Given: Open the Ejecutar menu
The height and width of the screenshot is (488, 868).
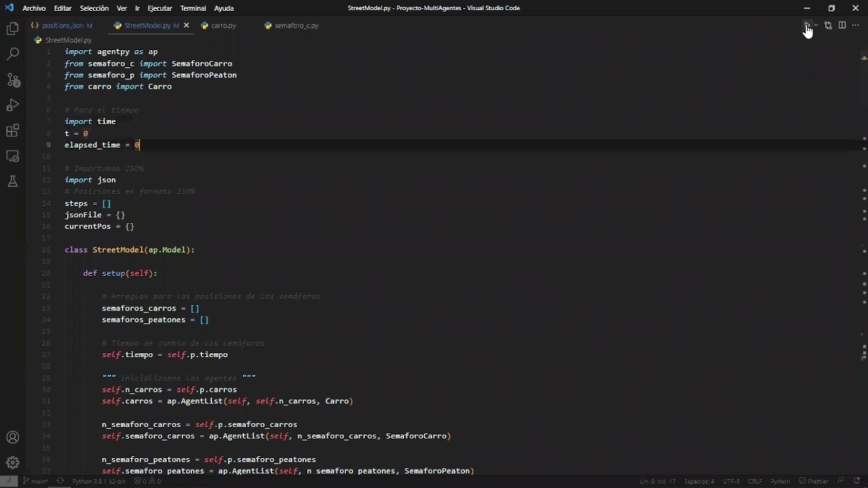Looking at the screenshot, I should (159, 8).
